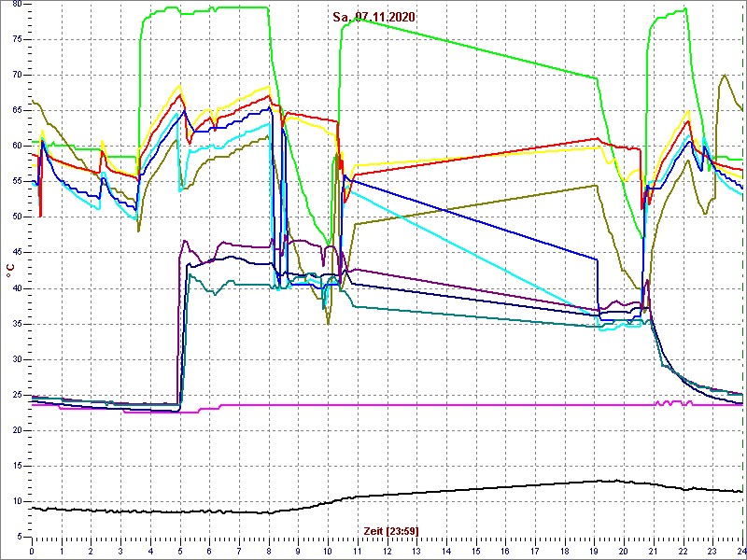Click the red curve spike dip near hour 0

40,213
